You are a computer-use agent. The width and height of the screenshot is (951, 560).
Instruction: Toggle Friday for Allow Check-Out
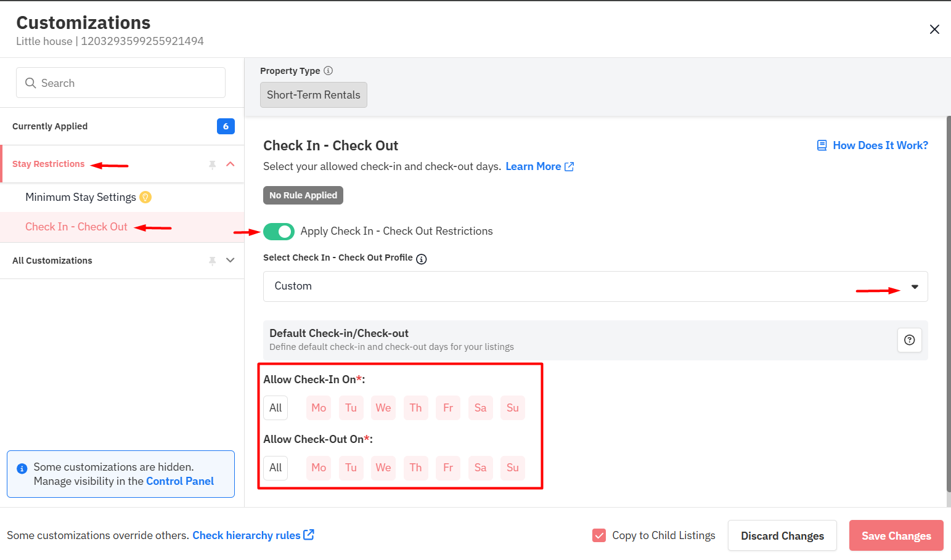(448, 468)
